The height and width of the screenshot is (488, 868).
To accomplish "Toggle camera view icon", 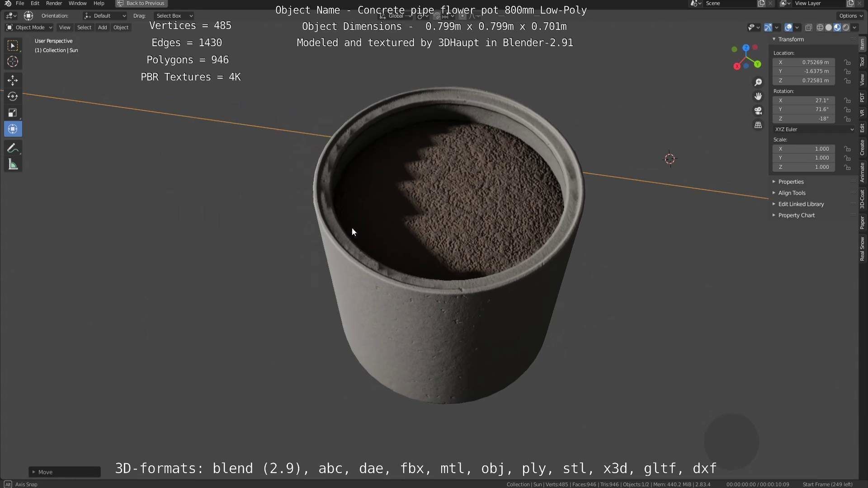I will 758,111.
